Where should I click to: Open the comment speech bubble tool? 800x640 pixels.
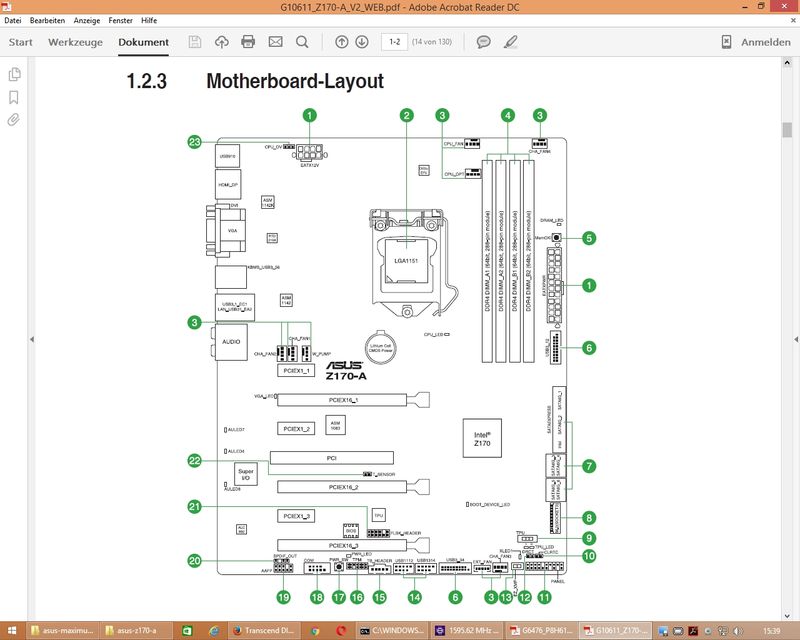[484, 42]
